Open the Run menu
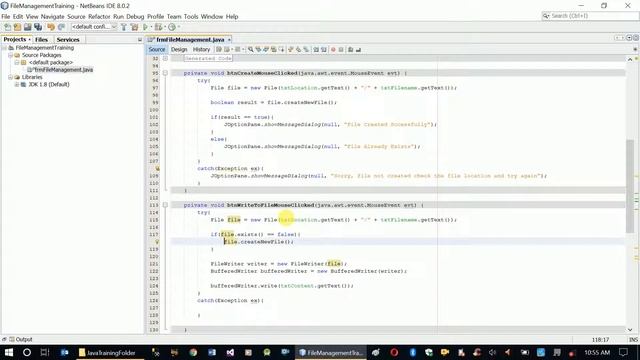 pos(118,16)
